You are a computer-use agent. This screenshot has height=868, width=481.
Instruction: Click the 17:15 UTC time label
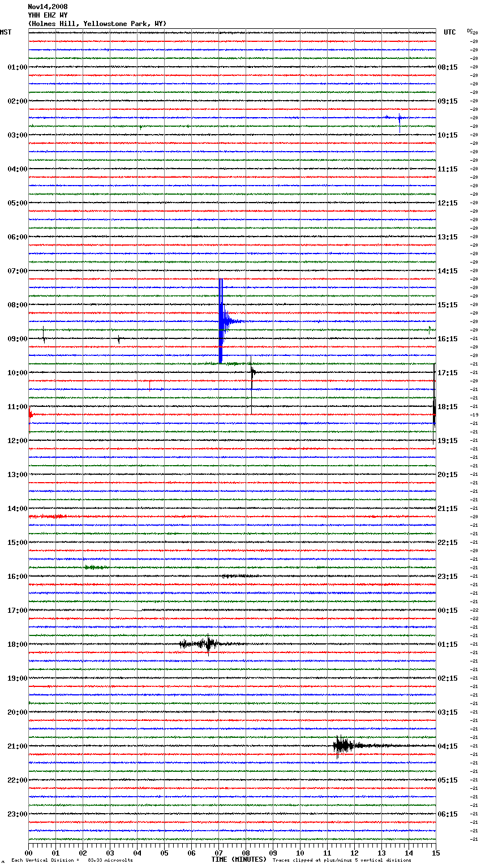tap(448, 373)
